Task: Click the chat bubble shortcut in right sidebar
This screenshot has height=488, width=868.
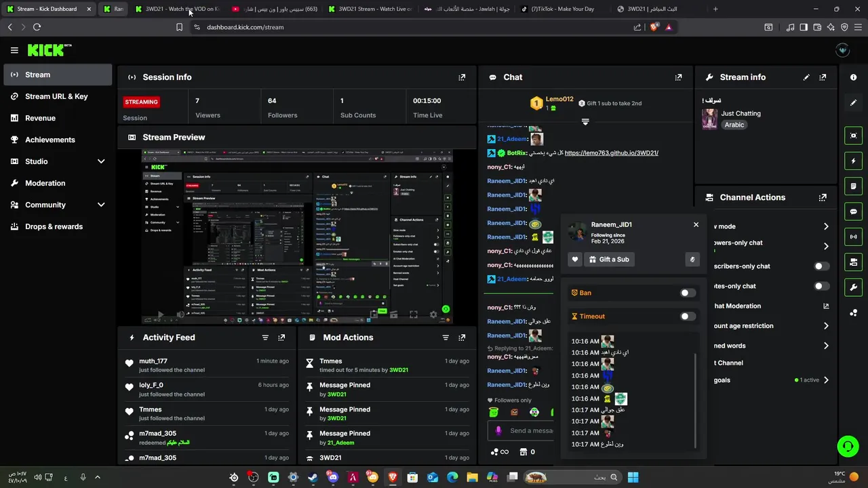Action: (853, 211)
